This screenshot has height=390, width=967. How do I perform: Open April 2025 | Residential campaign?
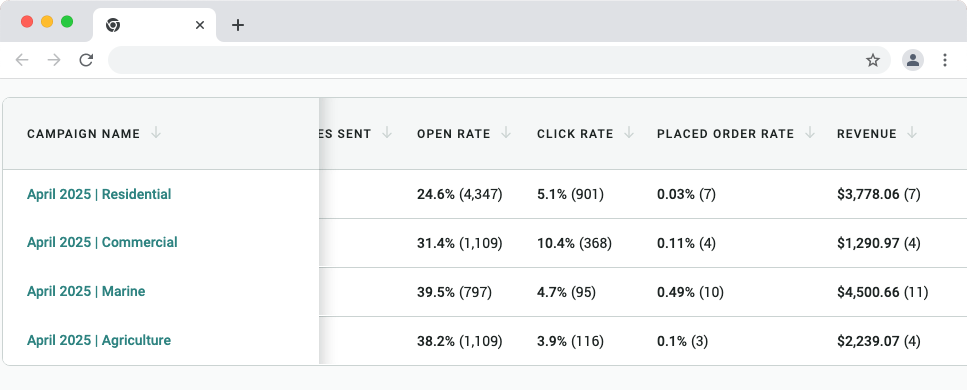click(99, 194)
